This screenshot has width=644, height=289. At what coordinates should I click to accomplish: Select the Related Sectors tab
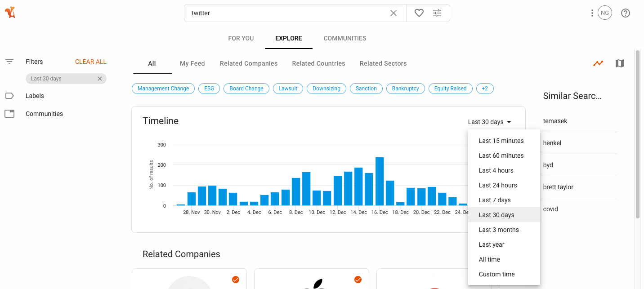coord(383,63)
